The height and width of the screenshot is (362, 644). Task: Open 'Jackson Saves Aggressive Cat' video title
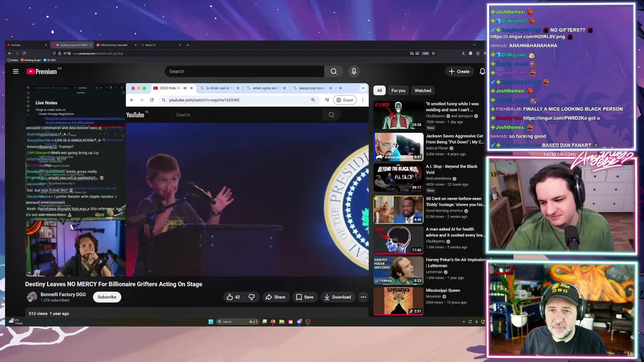(454, 139)
